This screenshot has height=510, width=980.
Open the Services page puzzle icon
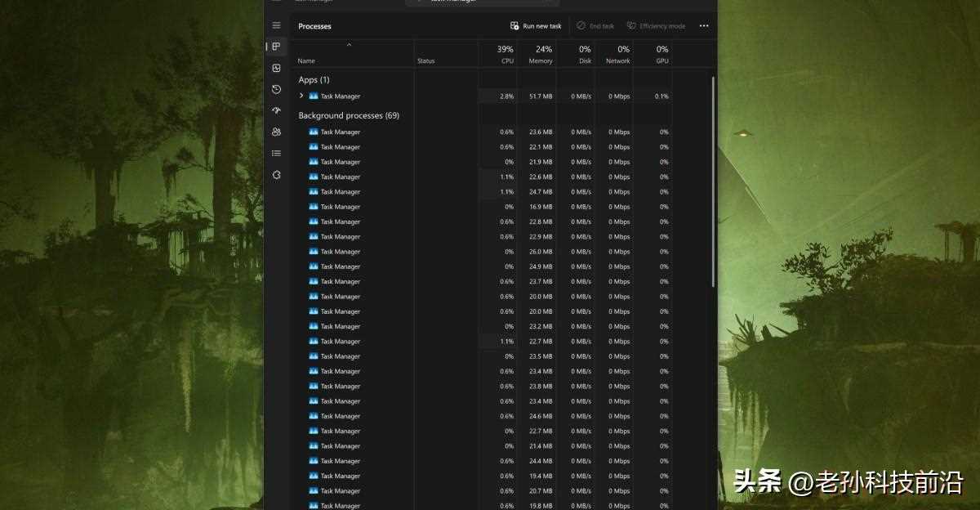276,174
